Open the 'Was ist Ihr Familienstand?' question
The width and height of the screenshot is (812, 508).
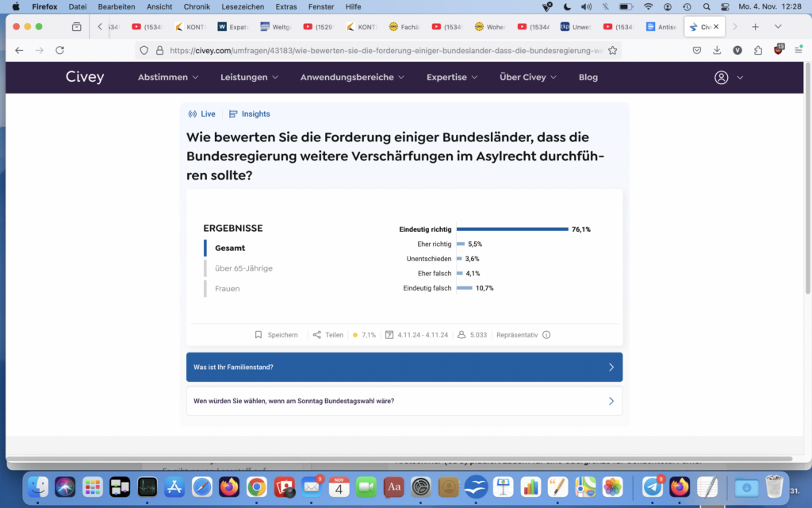coord(404,368)
